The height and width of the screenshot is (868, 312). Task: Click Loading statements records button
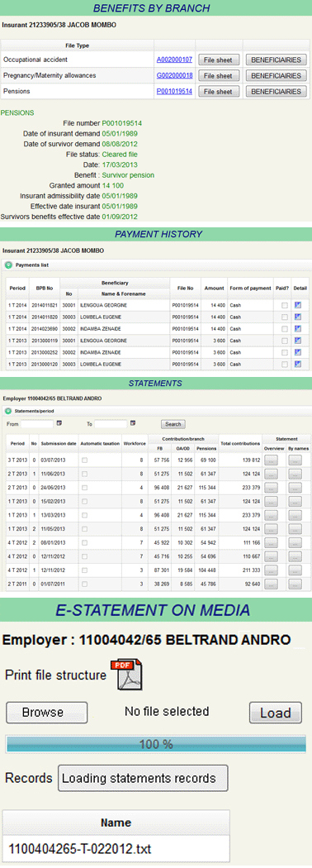point(143,779)
